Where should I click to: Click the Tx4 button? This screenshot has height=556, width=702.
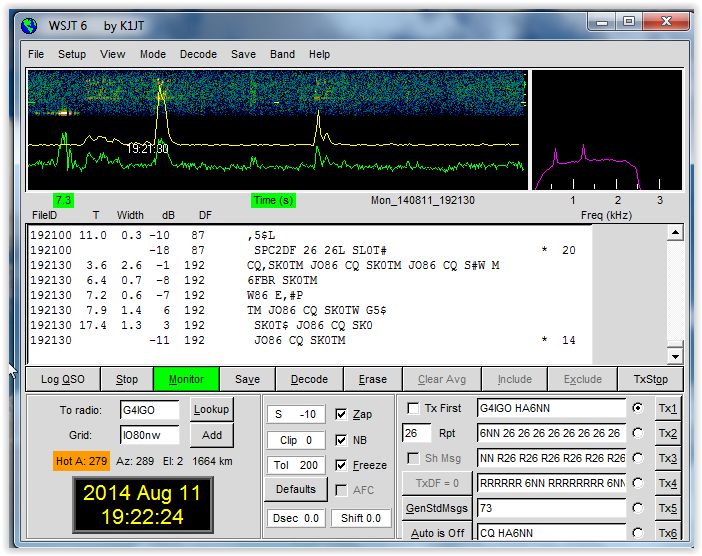(x=668, y=483)
